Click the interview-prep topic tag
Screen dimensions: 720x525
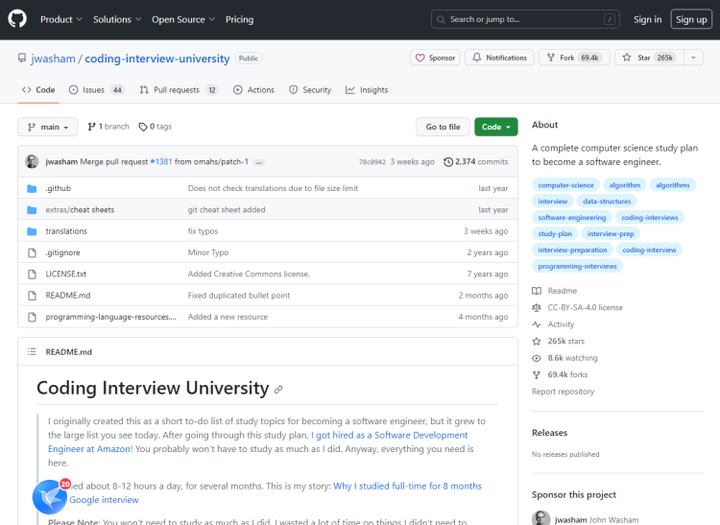pyautogui.click(x=610, y=234)
